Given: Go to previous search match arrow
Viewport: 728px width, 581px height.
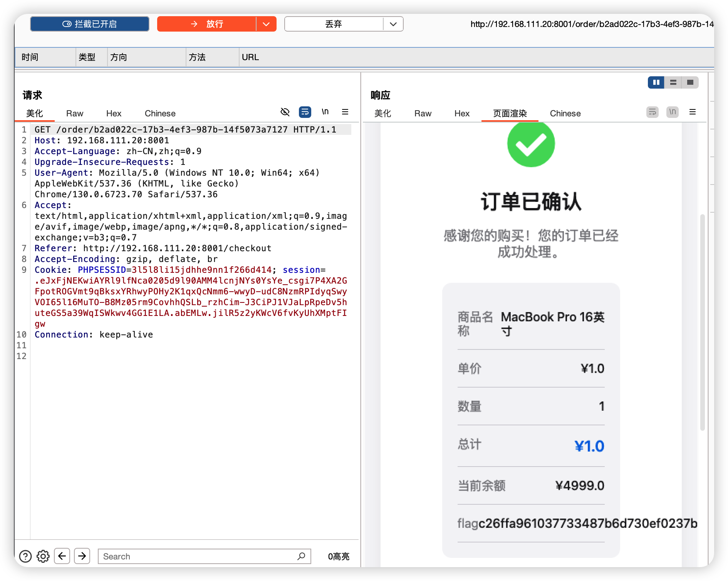Looking at the screenshot, I should point(62,556).
